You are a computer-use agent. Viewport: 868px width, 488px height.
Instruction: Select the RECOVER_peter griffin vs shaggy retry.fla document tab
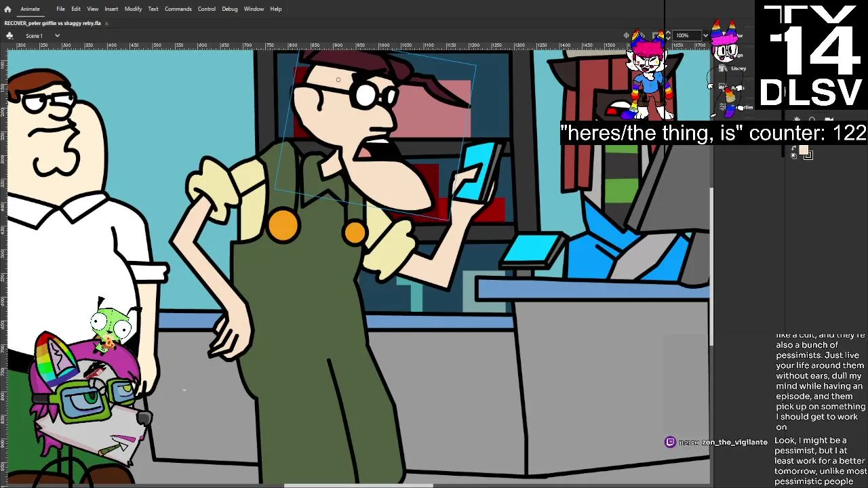tap(53, 23)
